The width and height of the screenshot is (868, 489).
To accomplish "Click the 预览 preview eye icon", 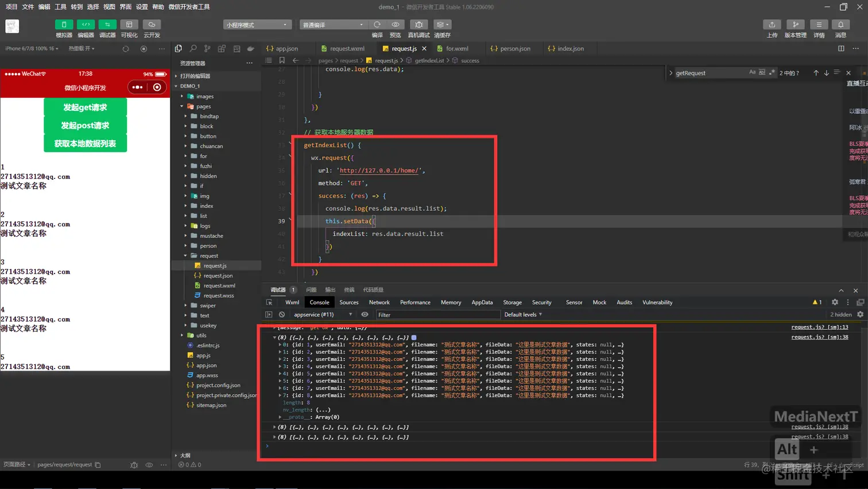I will coord(396,25).
